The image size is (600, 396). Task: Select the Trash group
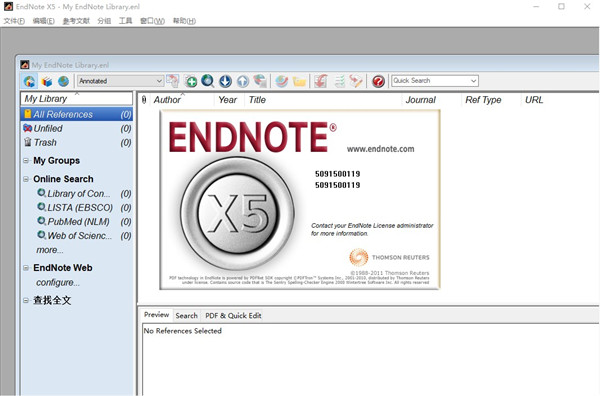pos(77,143)
